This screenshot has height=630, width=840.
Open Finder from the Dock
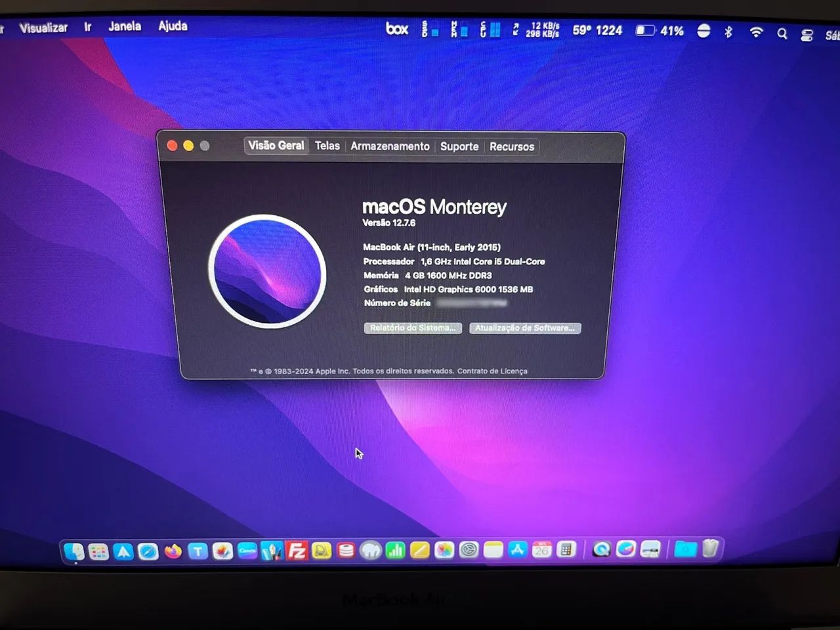(74, 551)
